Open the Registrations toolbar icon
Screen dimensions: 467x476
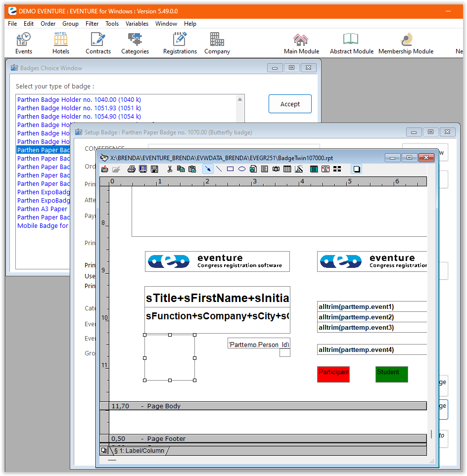(x=180, y=43)
